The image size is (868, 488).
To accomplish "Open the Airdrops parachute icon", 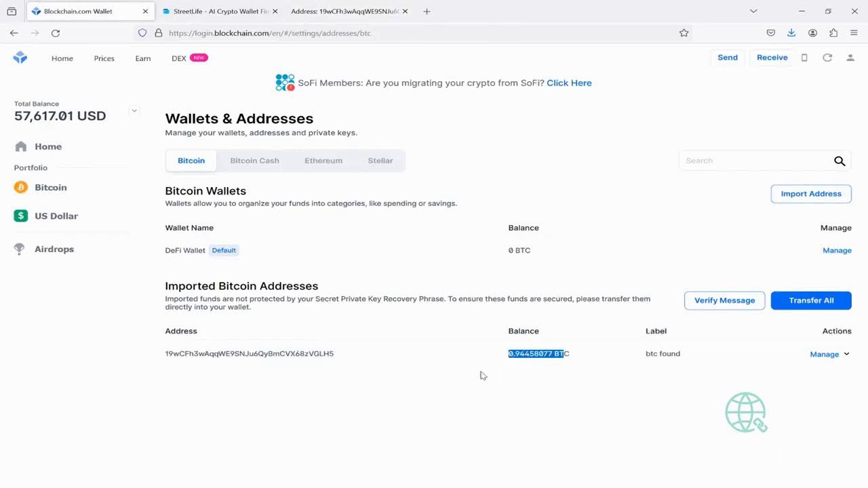I will point(20,249).
